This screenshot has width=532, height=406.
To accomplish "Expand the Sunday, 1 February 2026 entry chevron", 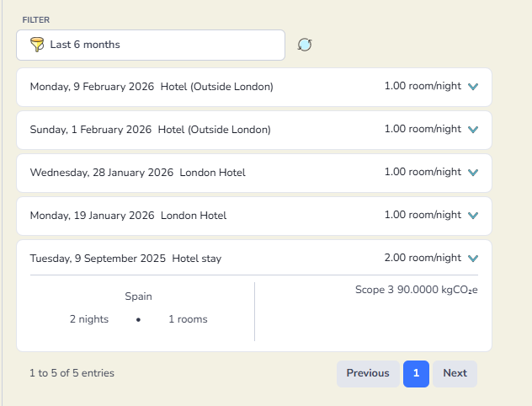I will pos(472,130).
